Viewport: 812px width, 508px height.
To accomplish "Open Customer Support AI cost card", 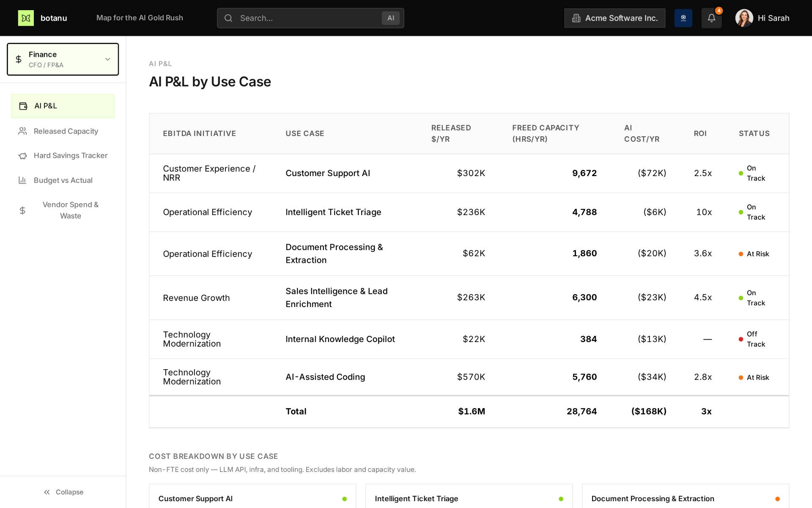I will click(252, 496).
